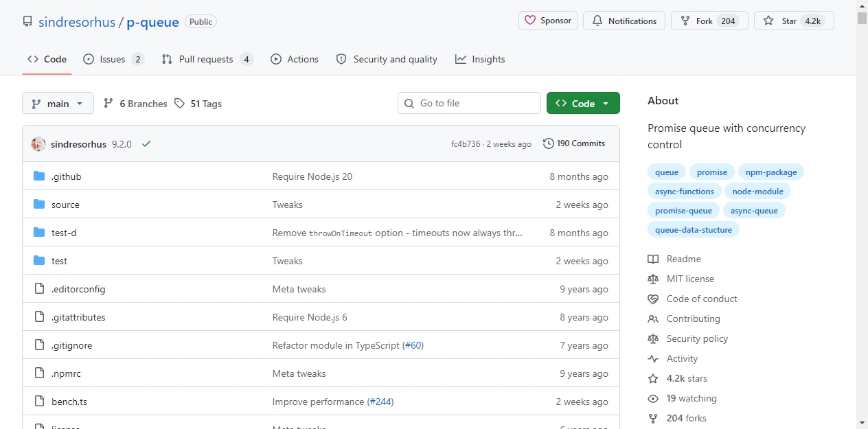
Task: Open the 9.2.0 commit message
Action: tap(122, 144)
